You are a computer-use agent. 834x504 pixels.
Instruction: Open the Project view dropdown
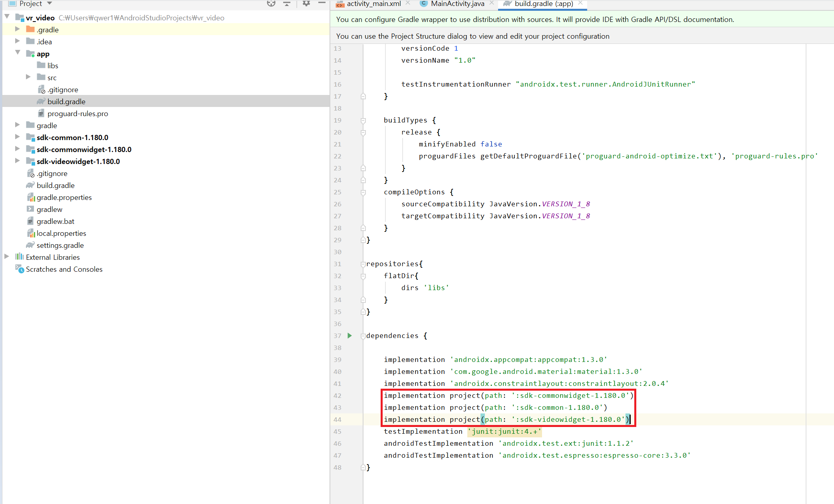50,4
